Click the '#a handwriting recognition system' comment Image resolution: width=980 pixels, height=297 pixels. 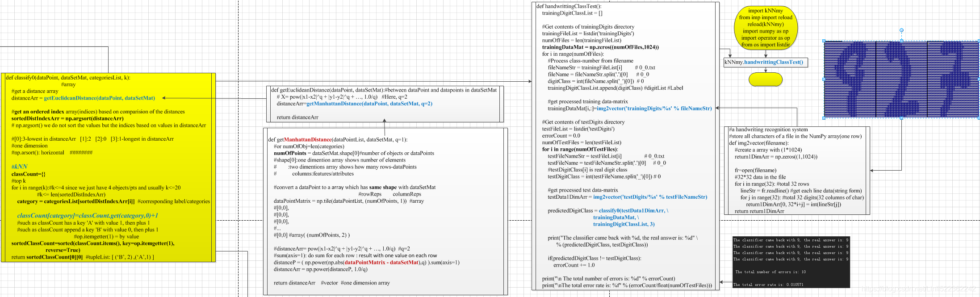click(x=768, y=130)
